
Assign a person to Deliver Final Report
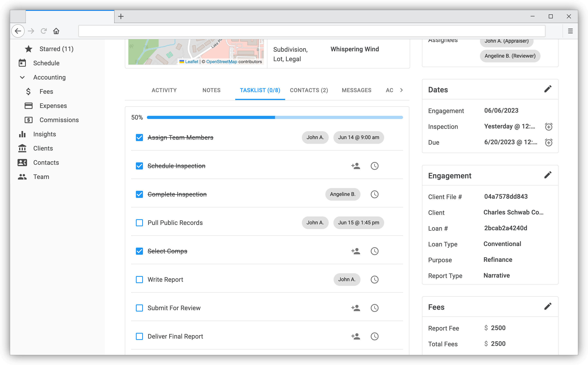coord(355,337)
